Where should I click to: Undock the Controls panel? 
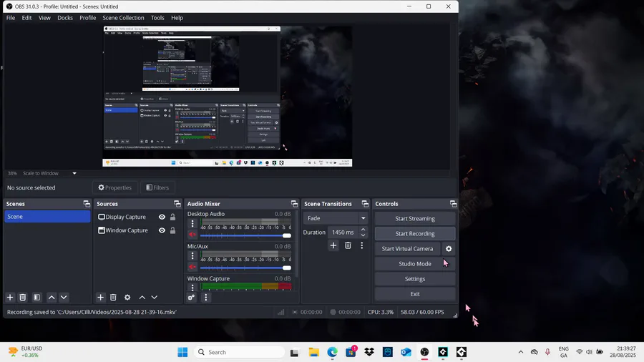(453, 204)
